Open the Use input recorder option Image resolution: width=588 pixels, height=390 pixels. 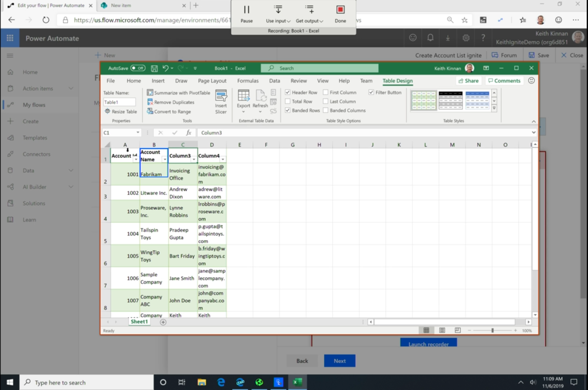tap(278, 14)
